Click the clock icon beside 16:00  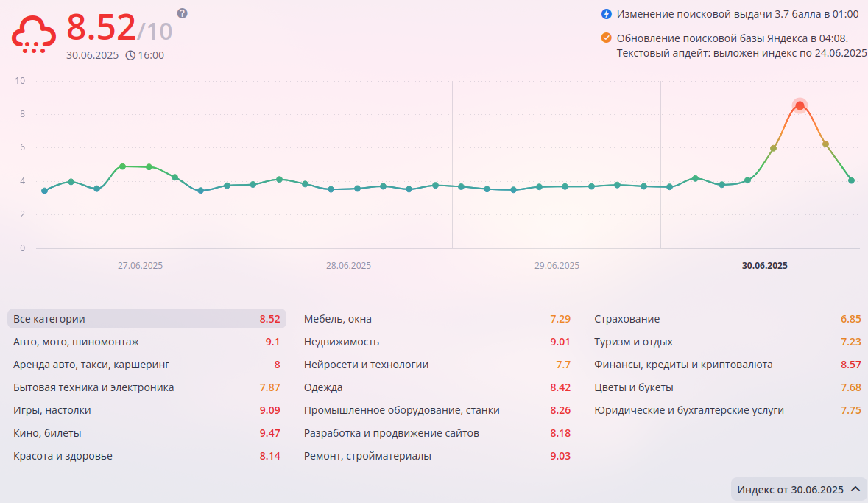tap(130, 55)
